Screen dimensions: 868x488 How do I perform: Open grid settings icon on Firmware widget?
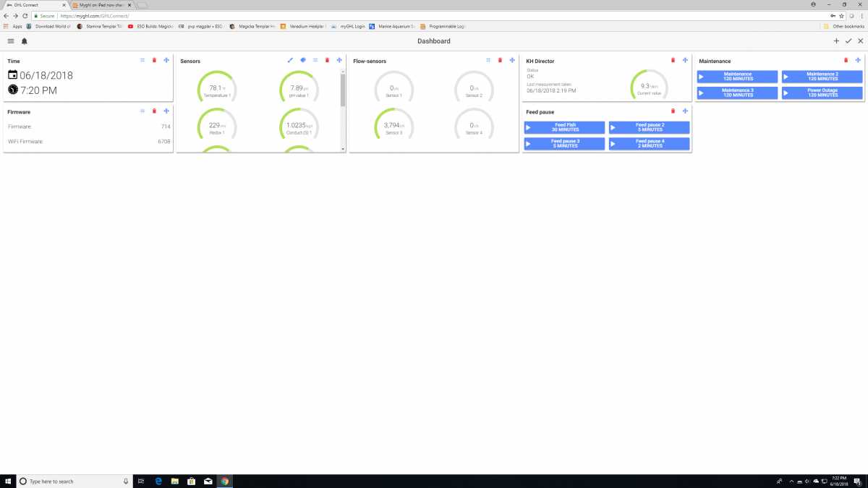142,111
